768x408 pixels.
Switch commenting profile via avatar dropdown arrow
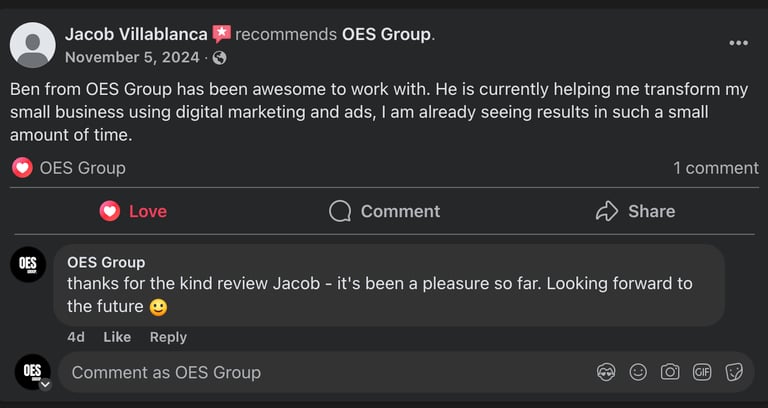pyautogui.click(x=45, y=384)
